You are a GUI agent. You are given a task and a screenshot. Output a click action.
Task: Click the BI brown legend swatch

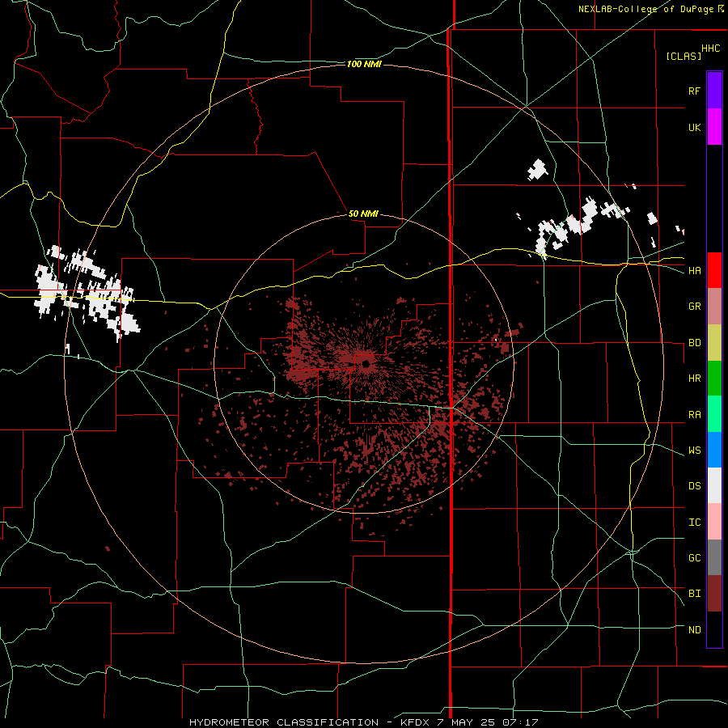714,594
